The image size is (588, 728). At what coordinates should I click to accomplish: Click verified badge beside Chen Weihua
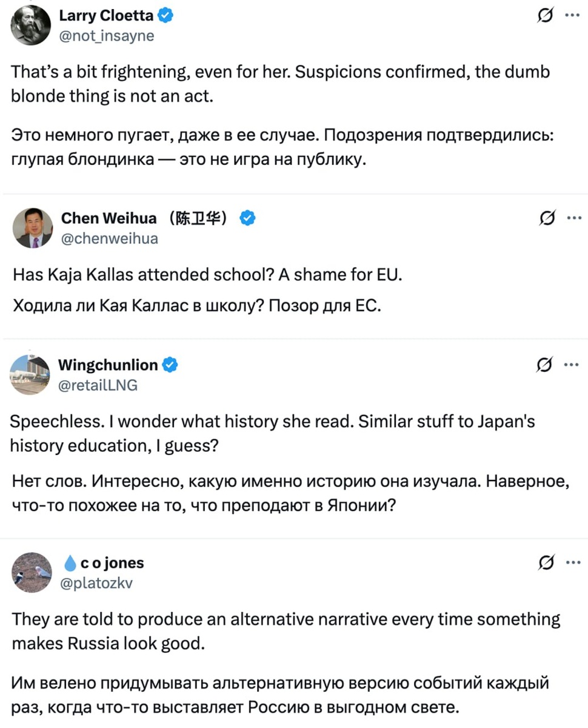(x=247, y=218)
